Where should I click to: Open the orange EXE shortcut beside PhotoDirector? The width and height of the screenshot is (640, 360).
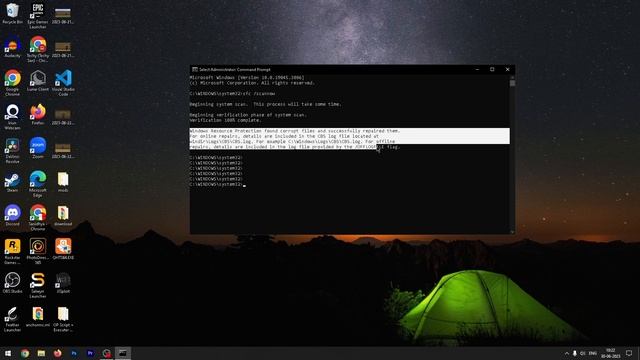[x=63, y=249]
